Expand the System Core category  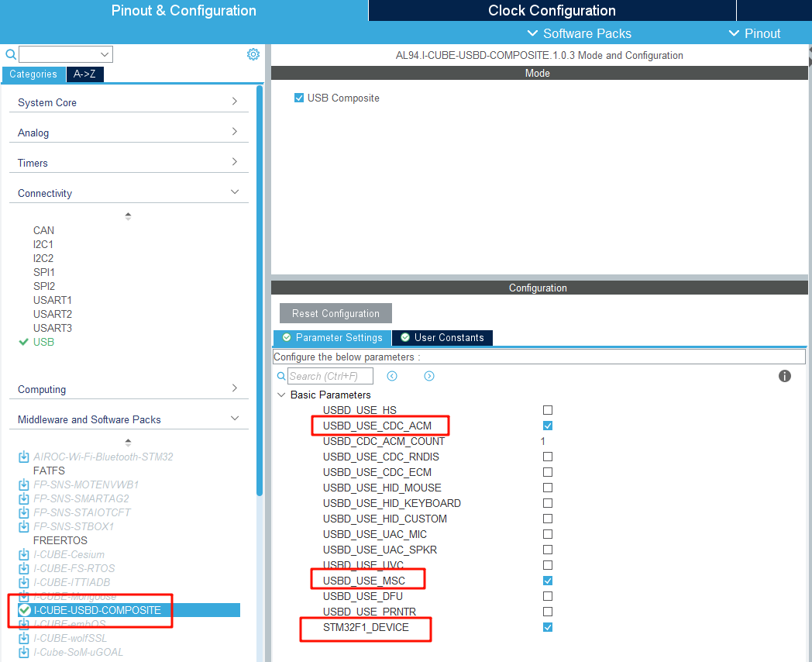pos(129,102)
